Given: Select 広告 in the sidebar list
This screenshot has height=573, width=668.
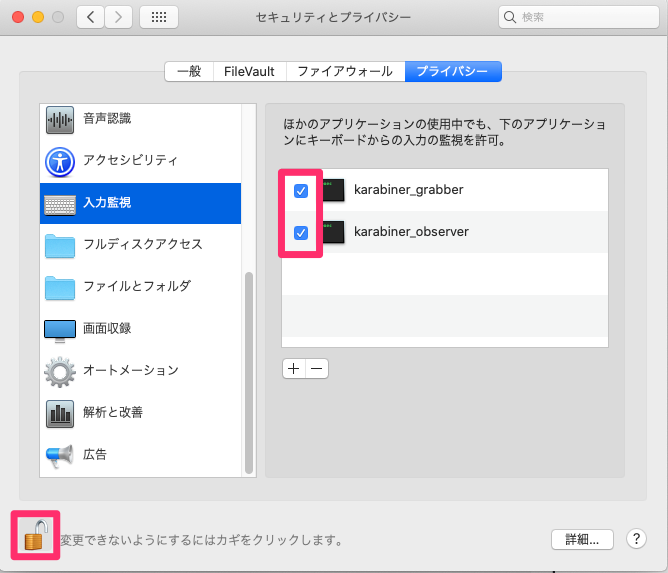Looking at the screenshot, I should point(140,455).
